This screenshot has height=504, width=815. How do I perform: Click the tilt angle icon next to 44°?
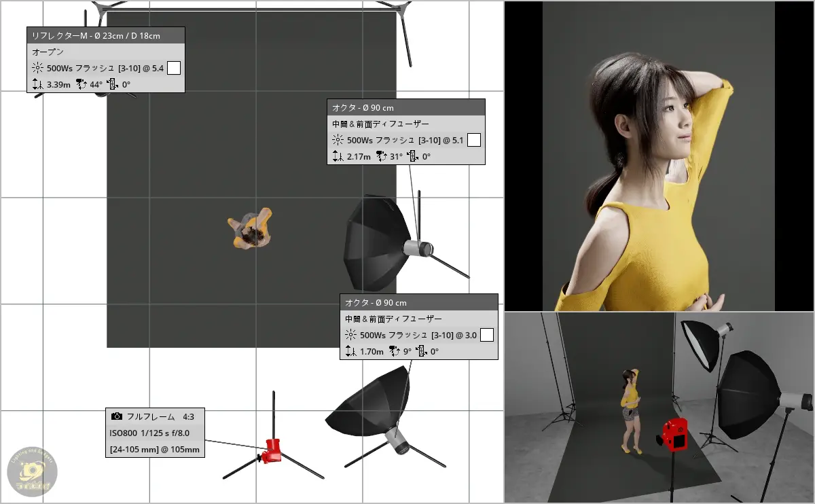81,85
